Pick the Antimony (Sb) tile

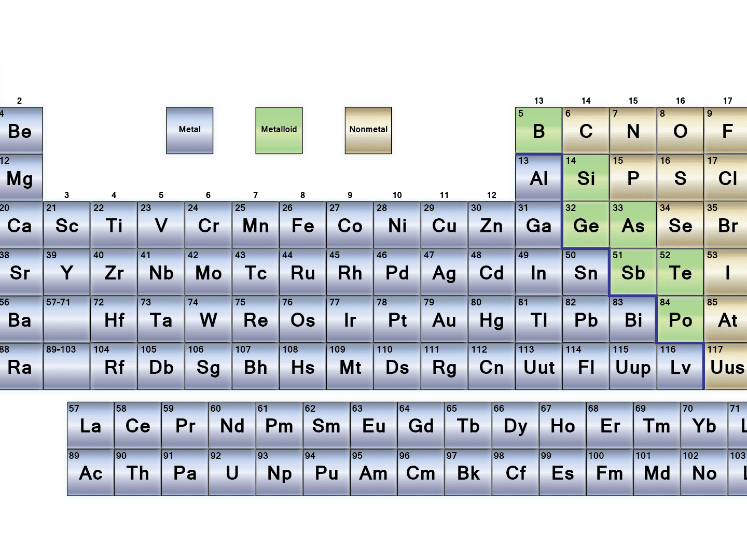(633, 272)
